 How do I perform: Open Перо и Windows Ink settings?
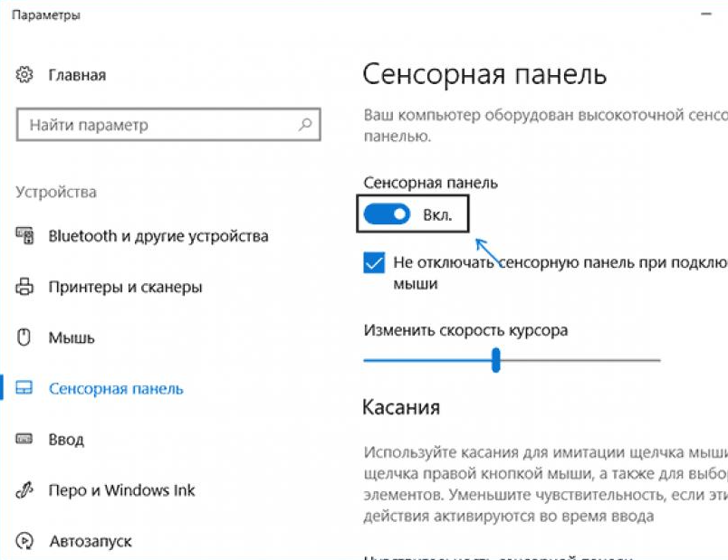pos(121,490)
